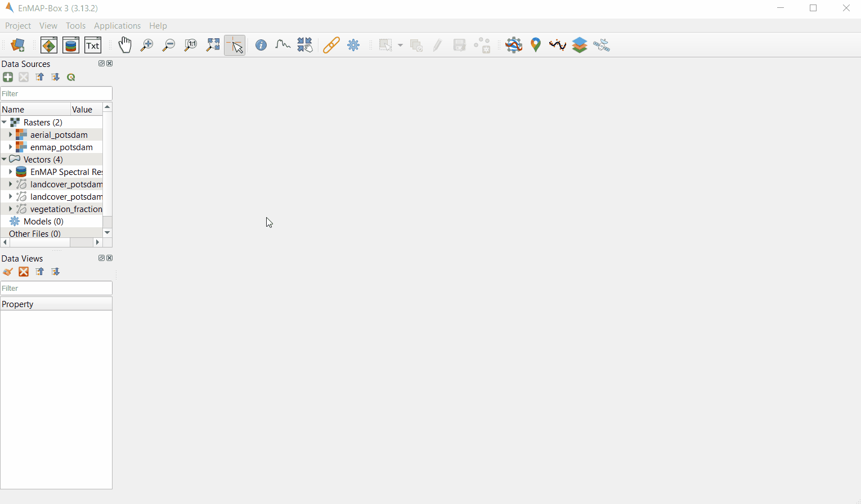The image size is (861, 504).
Task: Collapse all nodes in Data Sources
Action: (x=39, y=77)
